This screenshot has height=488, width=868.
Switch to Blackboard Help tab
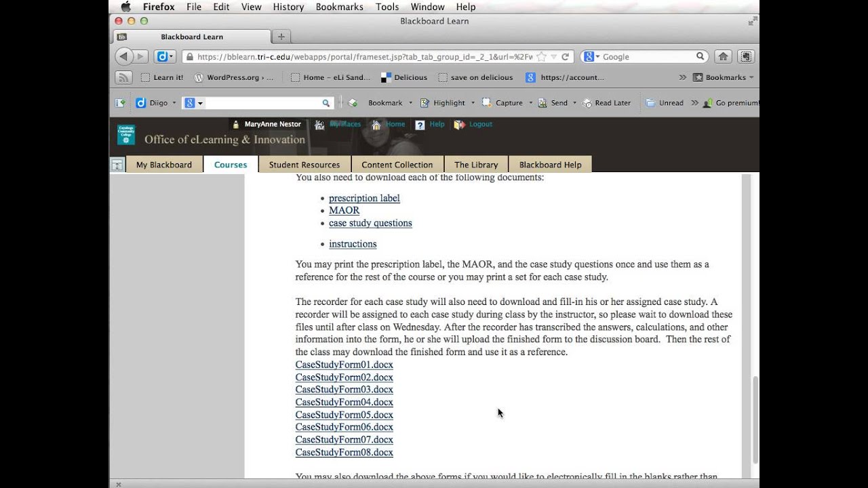click(551, 165)
